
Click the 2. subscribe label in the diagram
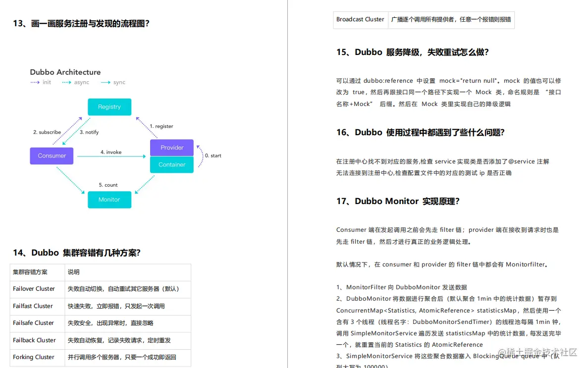pos(47,132)
